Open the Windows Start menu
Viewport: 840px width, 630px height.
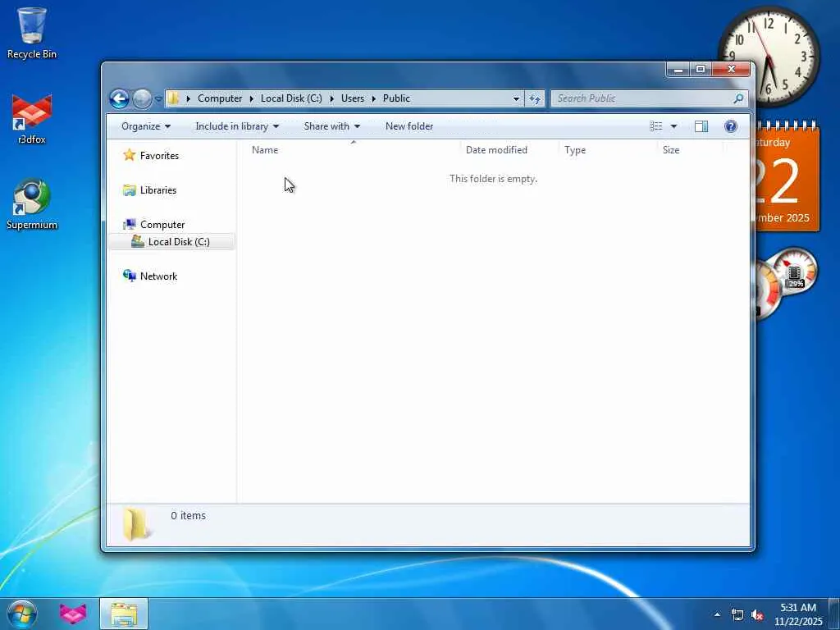click(22, 614)
